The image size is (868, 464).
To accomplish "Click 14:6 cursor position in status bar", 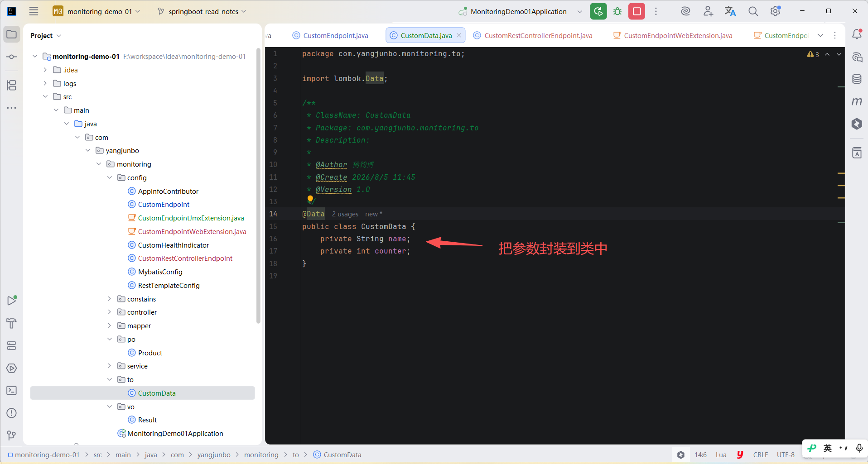I will 700,455.
